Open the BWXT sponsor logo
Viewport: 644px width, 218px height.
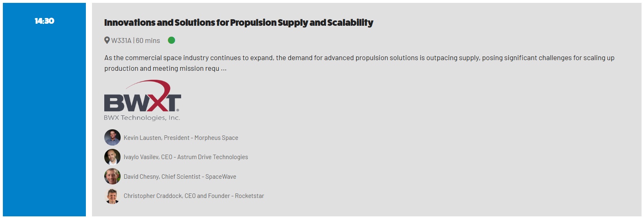coord(142,97)
